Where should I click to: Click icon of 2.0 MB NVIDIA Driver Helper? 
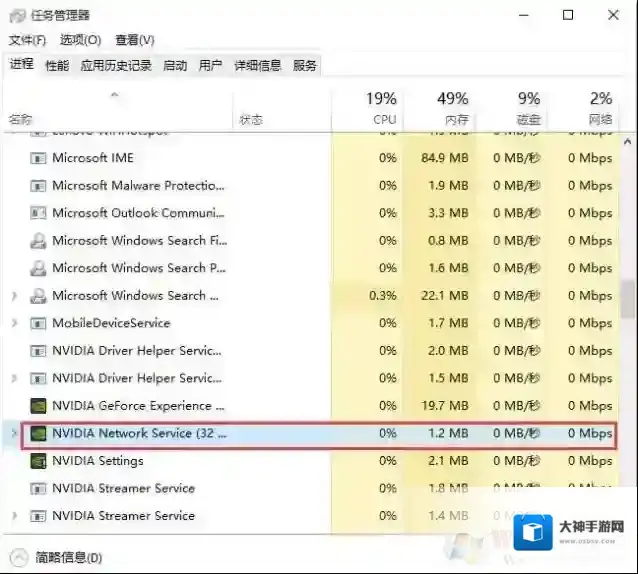[x=38, y=351]
